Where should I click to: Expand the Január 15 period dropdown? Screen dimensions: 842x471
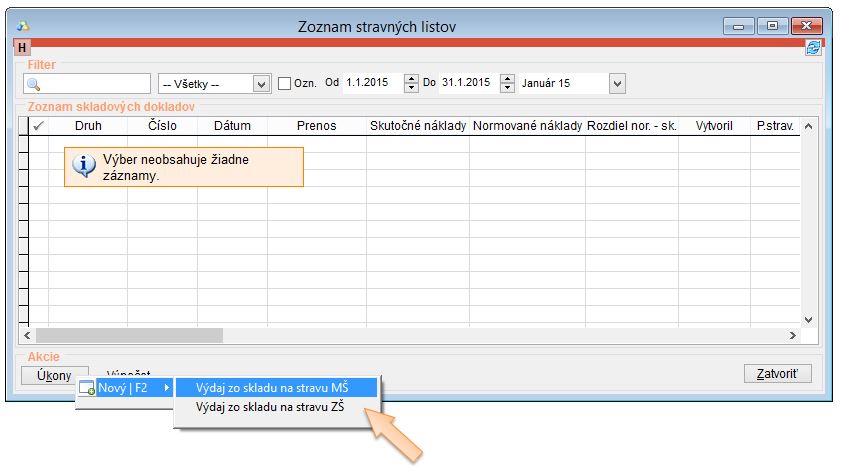[617, 84]
